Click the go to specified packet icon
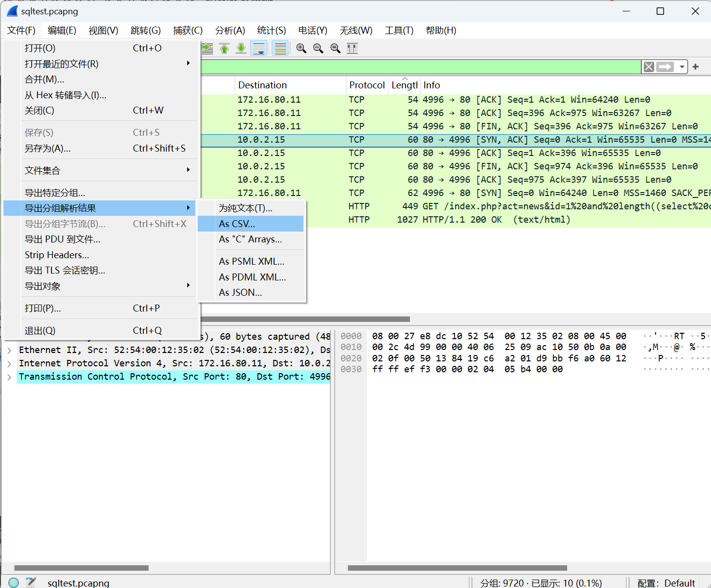The height and width of the screenshot is (588, 711). (x=208, y=48)
